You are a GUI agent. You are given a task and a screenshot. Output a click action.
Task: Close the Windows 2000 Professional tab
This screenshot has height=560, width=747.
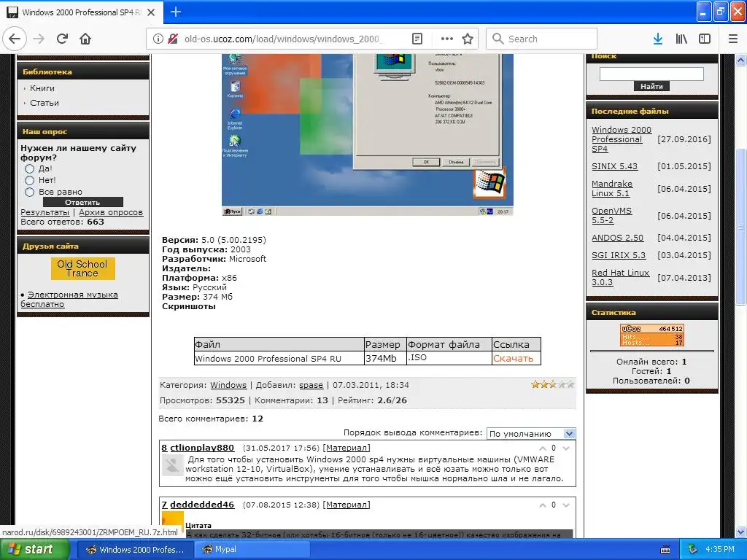click(x=150, y=12)
